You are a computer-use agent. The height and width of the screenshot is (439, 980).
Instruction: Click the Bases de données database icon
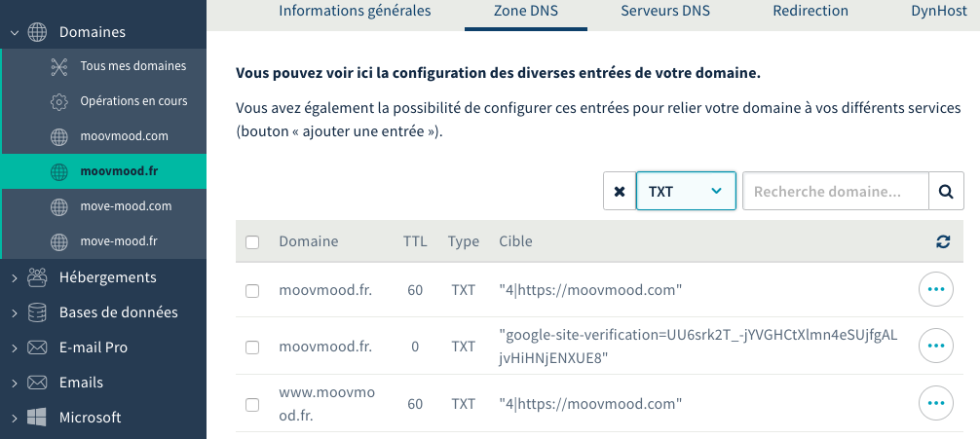[x=38, y=312]
